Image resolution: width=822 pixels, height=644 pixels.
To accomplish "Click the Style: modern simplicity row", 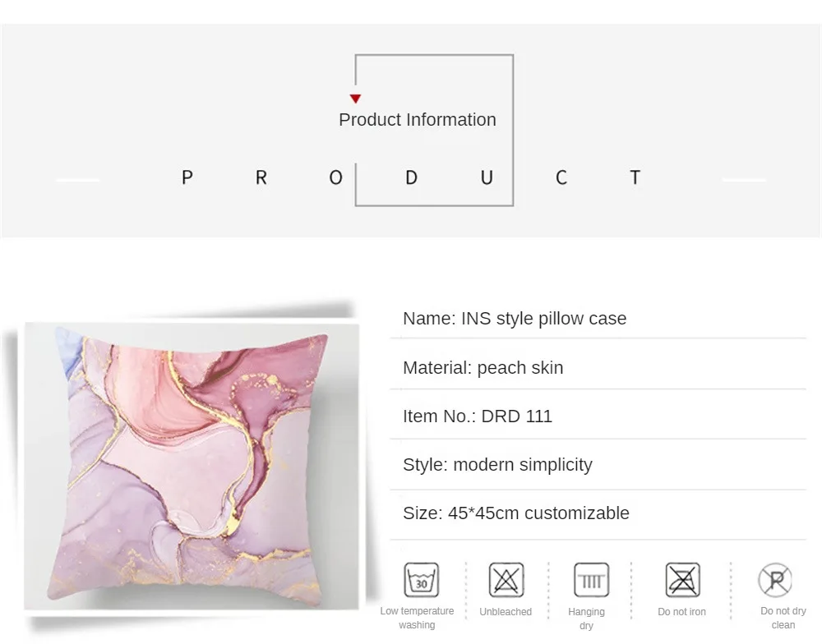I will coord(598,465).
